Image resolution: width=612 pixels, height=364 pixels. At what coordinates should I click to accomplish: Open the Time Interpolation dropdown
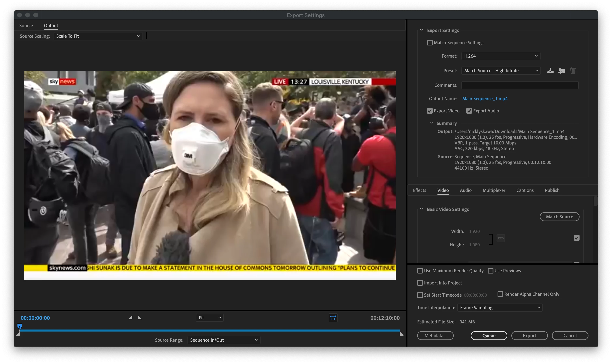tap(500, 308)
